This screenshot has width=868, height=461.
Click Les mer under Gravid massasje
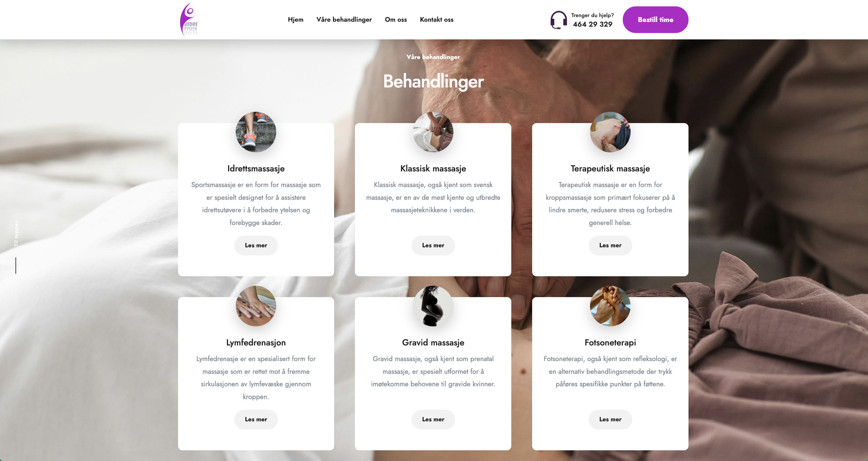pyautogui.click(x=433, y=419)
